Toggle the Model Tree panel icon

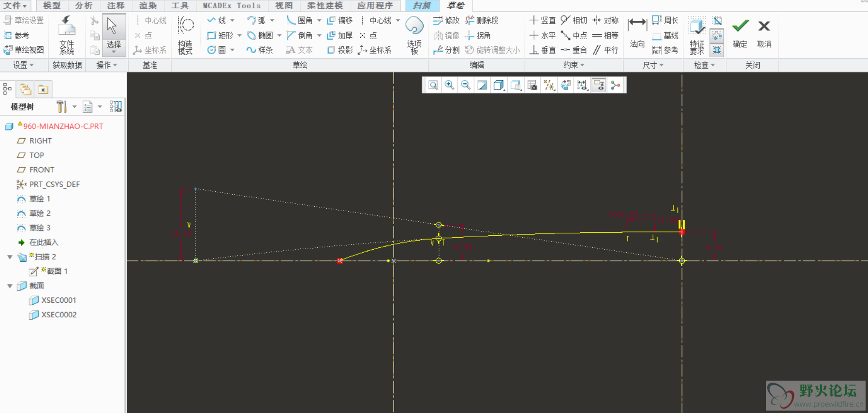point(7,89)
